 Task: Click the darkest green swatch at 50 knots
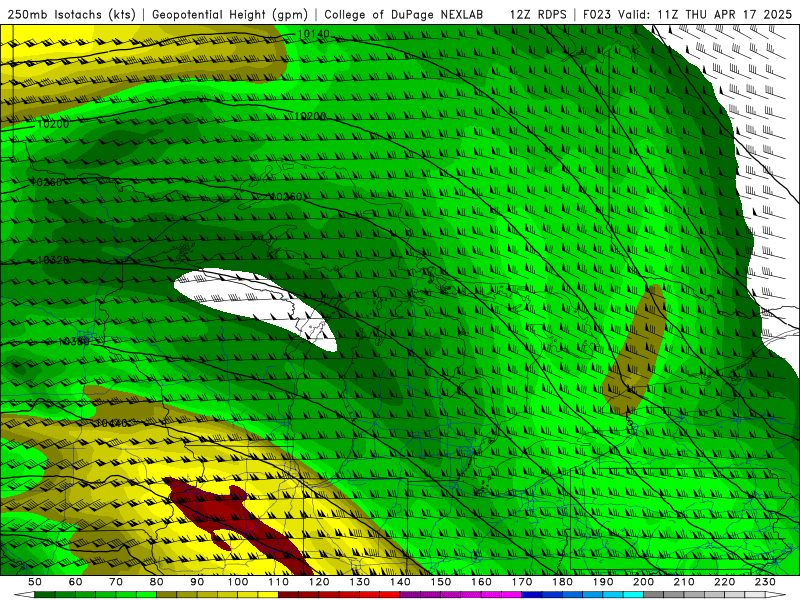[45, 595]
